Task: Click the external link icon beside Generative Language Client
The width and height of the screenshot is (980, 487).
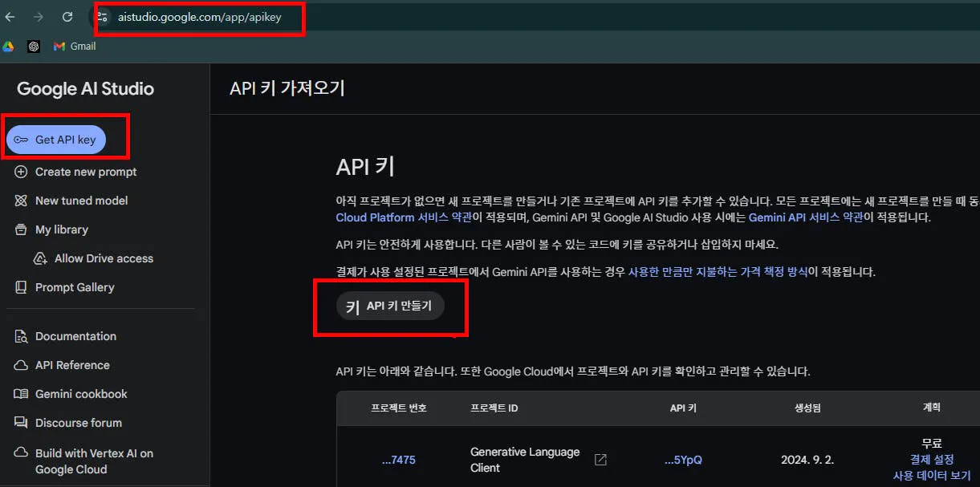Action: (x=600, y=460)
